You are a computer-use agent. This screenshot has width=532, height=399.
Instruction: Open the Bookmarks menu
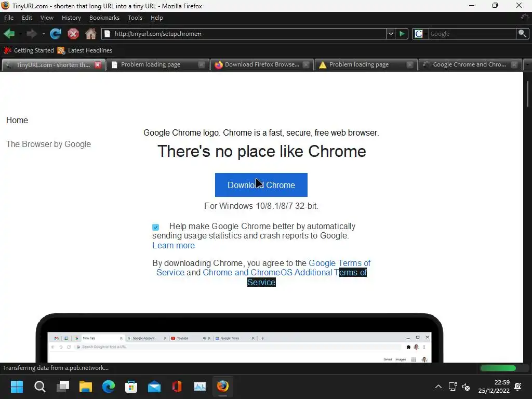(104, 18)
